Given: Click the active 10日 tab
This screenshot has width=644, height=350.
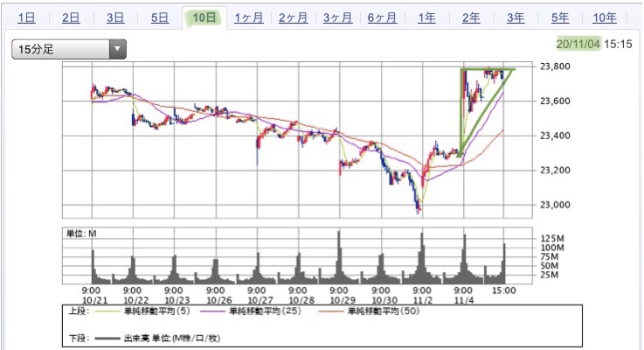Looking at the screenshot, I should [204, 17].
